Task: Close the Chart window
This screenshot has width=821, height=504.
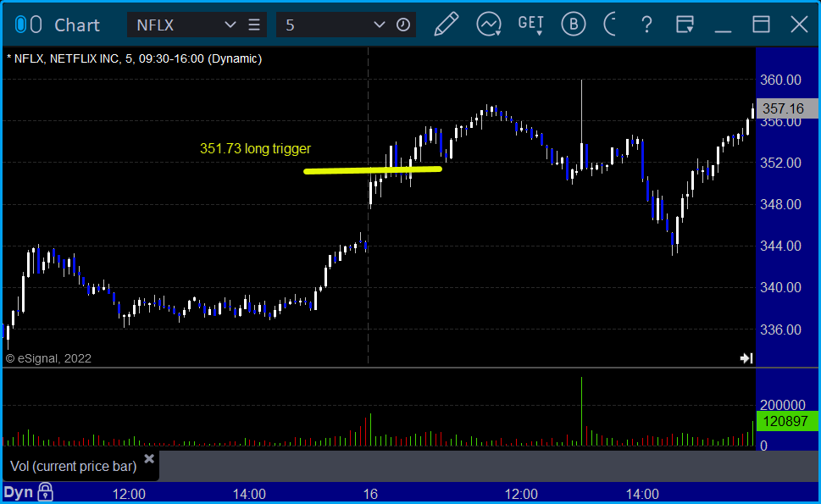Action: (x=800, y=24)
